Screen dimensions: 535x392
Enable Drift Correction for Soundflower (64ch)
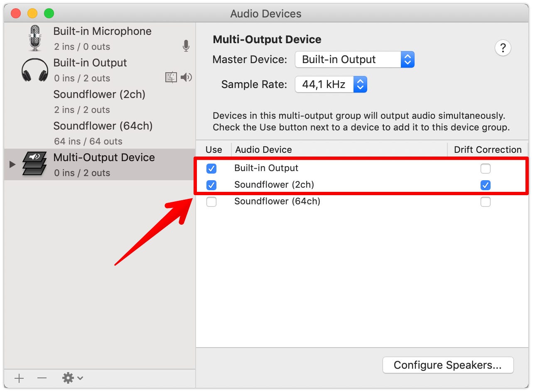pos(485,202)
